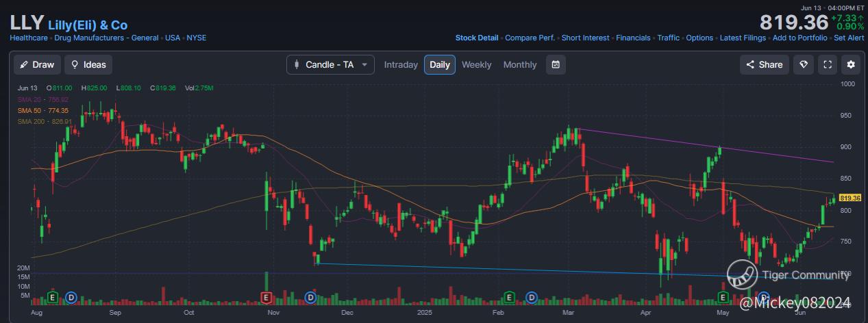Open the Healthcare sector link
The height and width of the screenshot is (323, 868).
pos(29,38)
